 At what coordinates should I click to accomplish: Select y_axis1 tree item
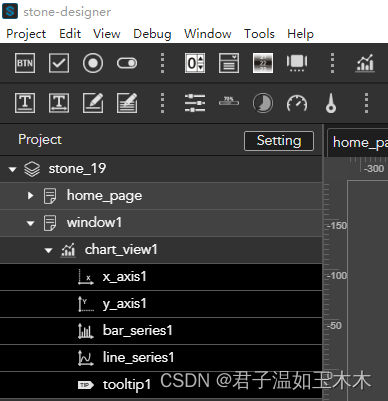pos(161,304)
